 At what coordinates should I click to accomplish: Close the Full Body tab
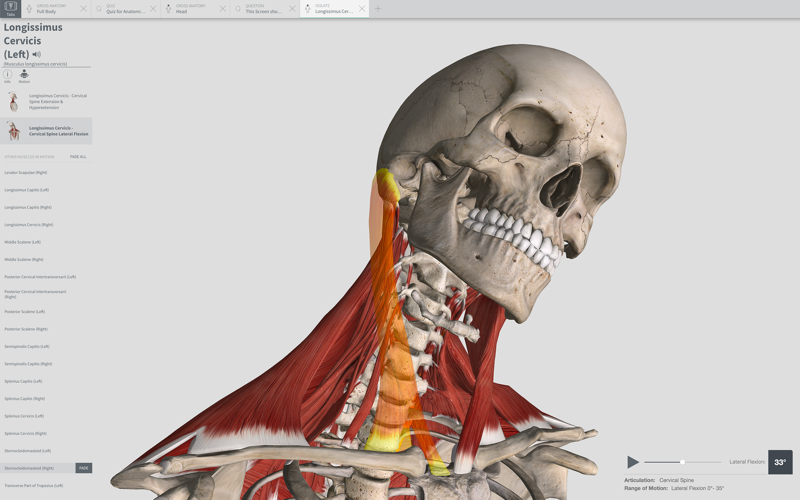84,9
